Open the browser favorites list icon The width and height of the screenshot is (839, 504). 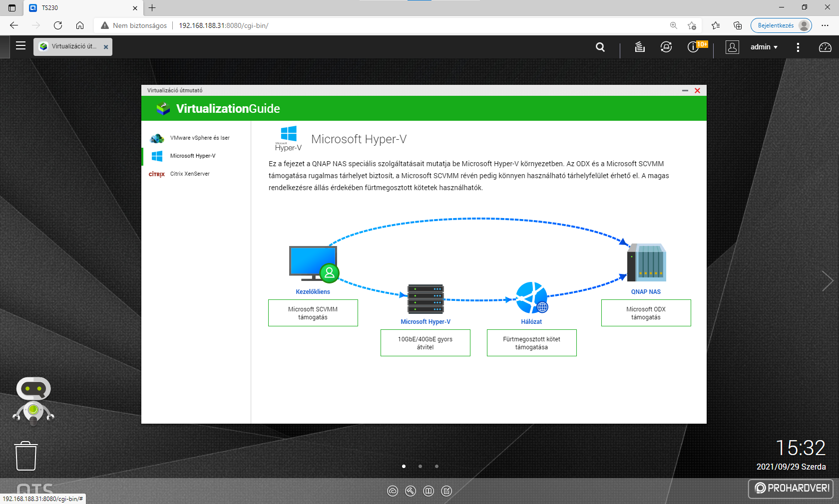tap(716, 25)
